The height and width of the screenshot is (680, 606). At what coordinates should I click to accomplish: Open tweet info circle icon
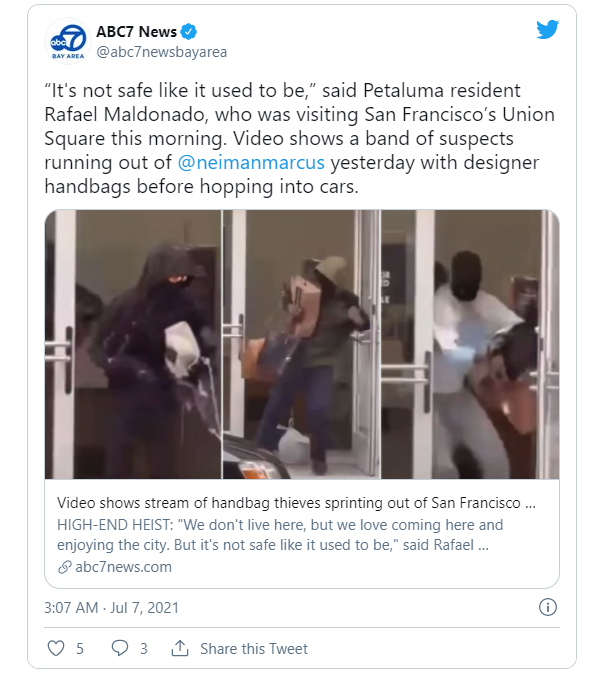[547, 607]
